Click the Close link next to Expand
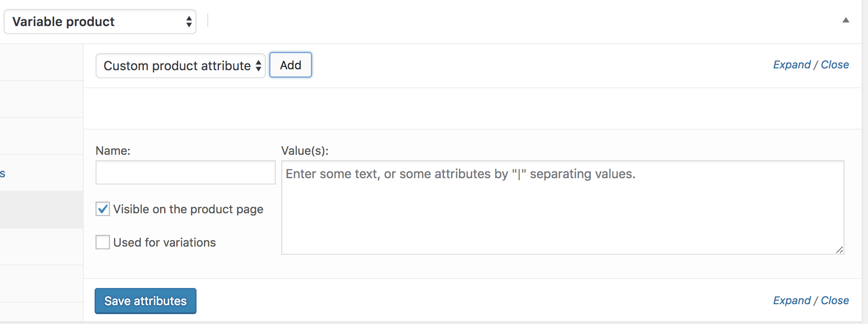Image resolution: width=868 pixels, height=324 pixels. (835, 64)
